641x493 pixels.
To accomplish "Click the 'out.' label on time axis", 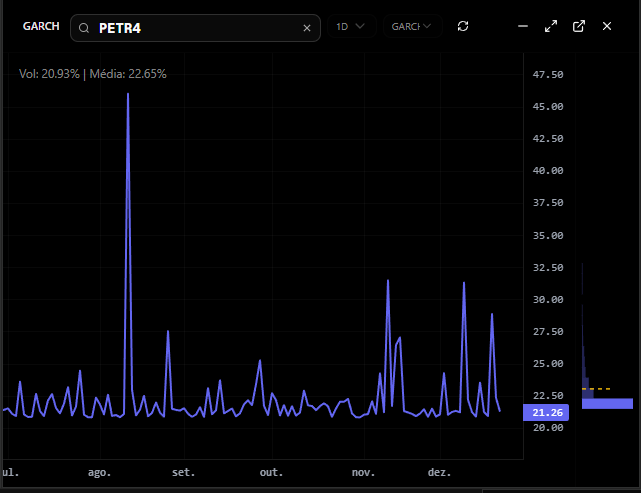I will [271, 472].
